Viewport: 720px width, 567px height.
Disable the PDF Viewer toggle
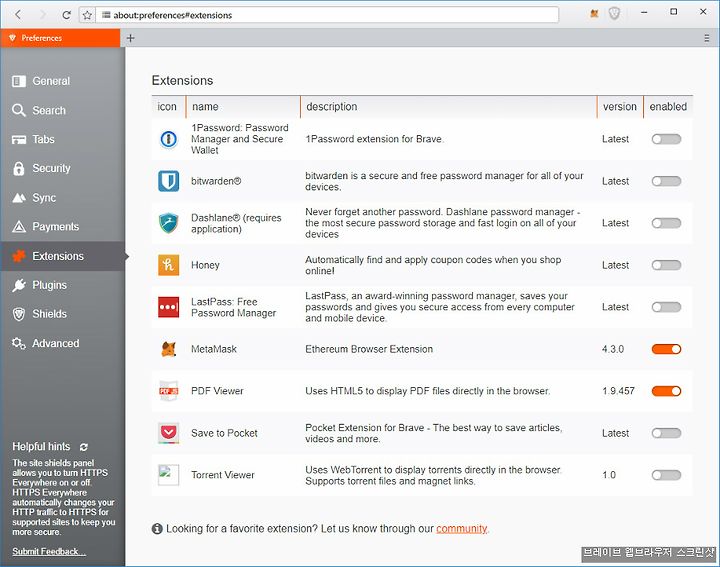pyautogui.click(x=666, y=391)
